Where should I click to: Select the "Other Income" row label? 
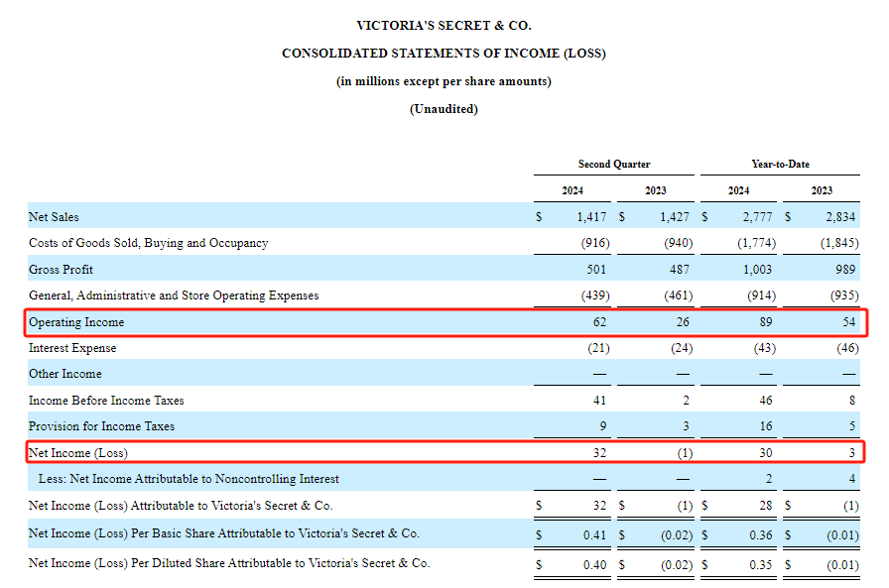tap(65, 374)
